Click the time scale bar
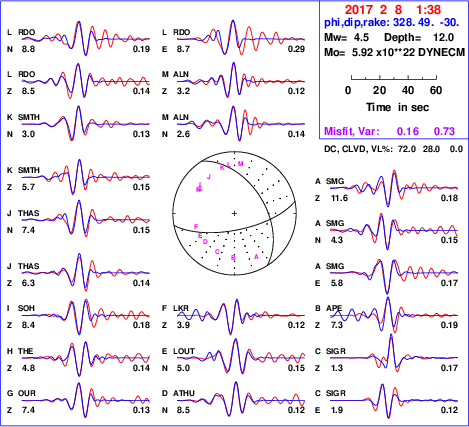The height and width of the screenshot is (427, 469). pyautogui.click(x=394, y=78)
